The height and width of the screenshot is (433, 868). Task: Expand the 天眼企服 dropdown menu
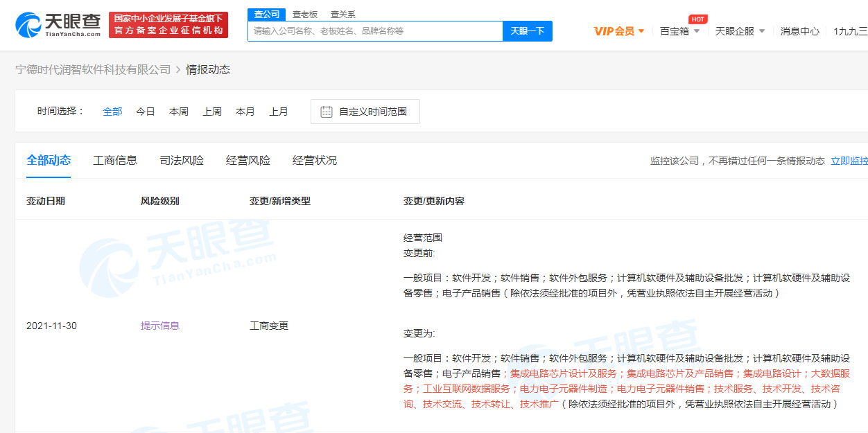pyautogui.click(x=740, y=31)
